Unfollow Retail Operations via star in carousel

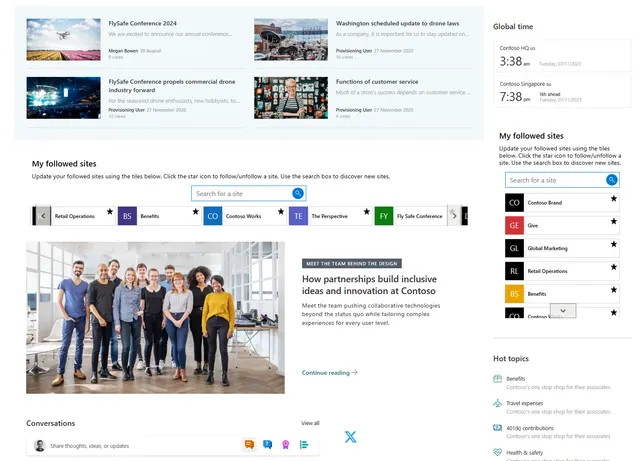(x=110, y=212)
